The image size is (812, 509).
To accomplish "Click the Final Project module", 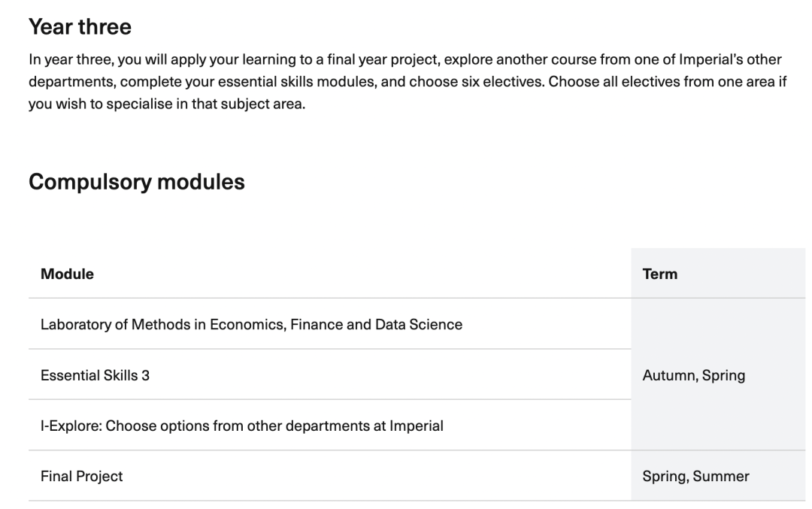I will pyautogui.click(x=82, y=477).
